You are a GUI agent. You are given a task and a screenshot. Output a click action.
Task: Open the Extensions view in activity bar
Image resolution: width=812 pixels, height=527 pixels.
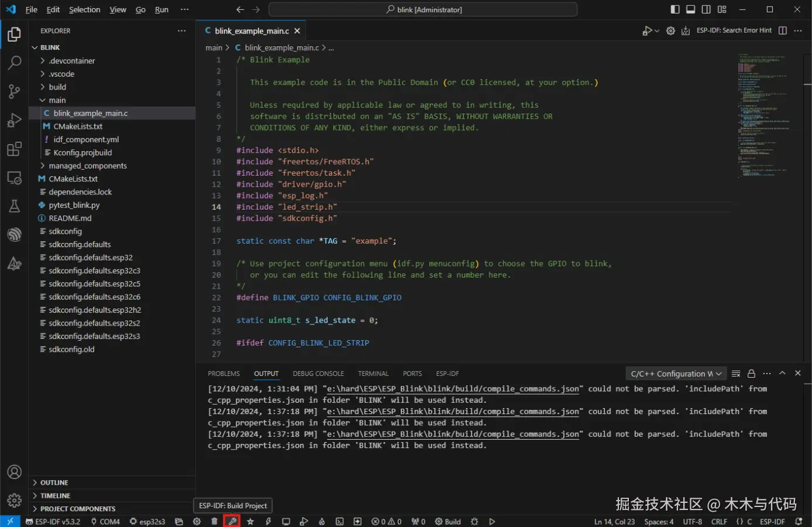coord(14,149)
